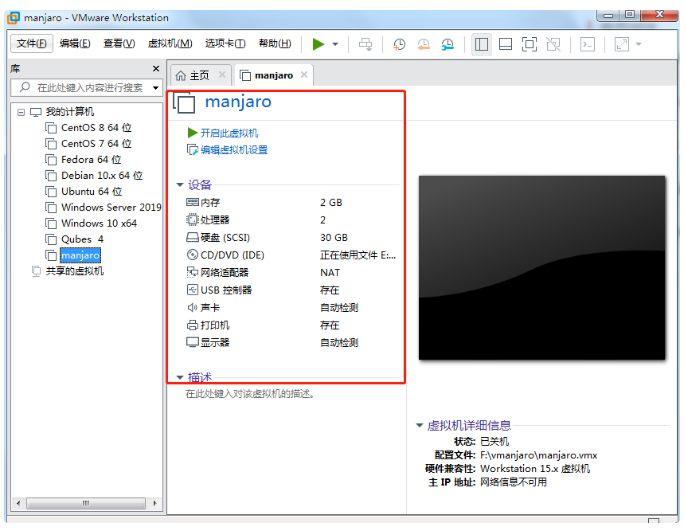Toggle the thumbnail bar view icon
Screen dimensions: 686x532
pos(505,44)
